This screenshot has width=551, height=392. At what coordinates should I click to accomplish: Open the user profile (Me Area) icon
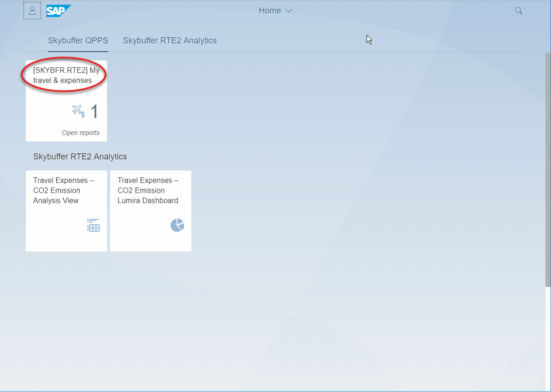pyautogui.click(x=32, y=11)
